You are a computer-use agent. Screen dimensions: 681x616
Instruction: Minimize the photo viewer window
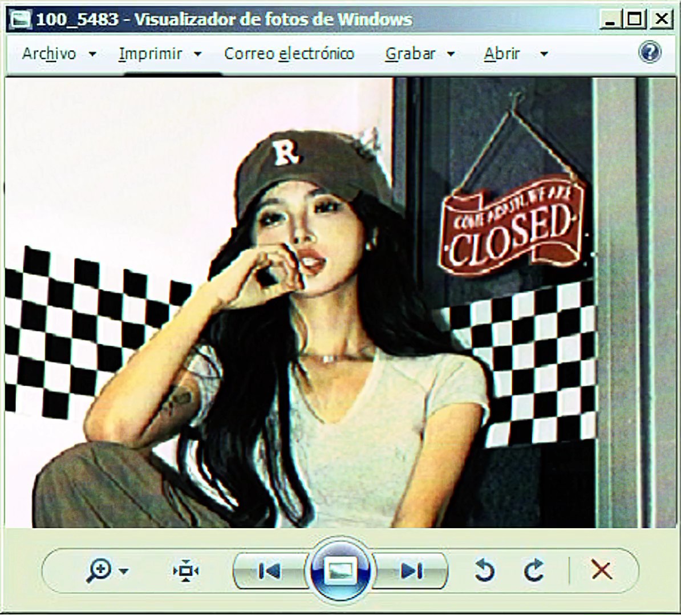coord(612,18)
